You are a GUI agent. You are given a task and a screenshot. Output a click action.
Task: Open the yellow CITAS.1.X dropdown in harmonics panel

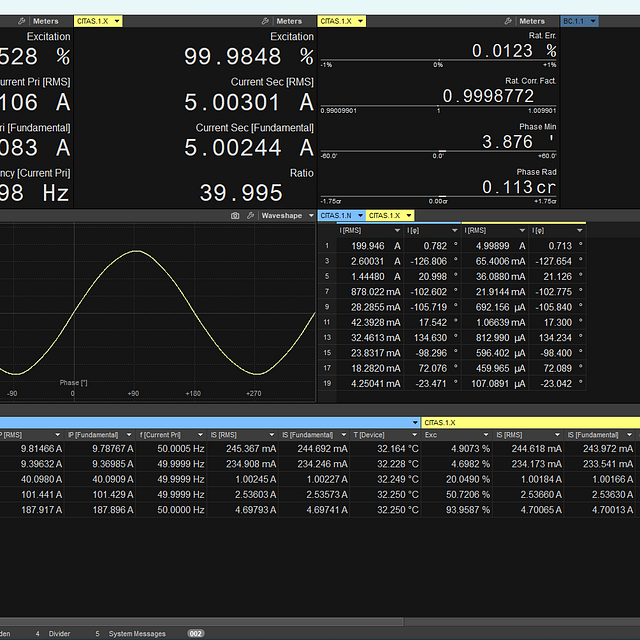tap(390, 215)
